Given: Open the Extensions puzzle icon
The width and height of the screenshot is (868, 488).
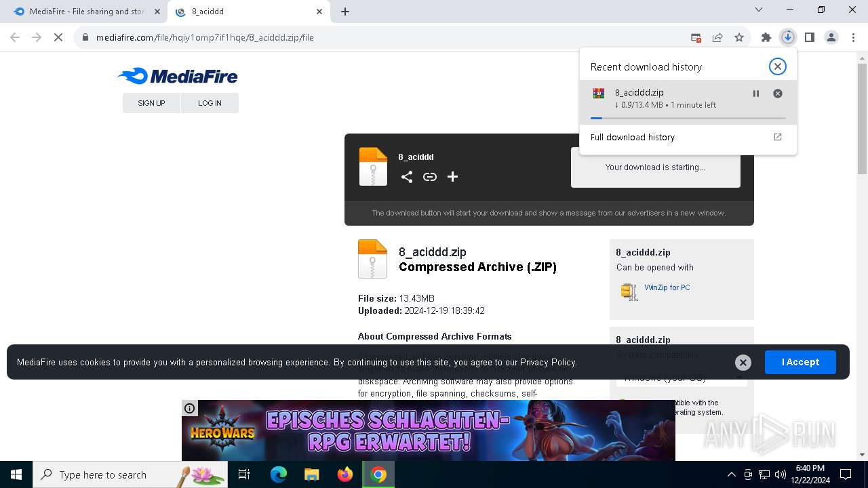Looking at the screenshot, I should [x=766, y=37].
